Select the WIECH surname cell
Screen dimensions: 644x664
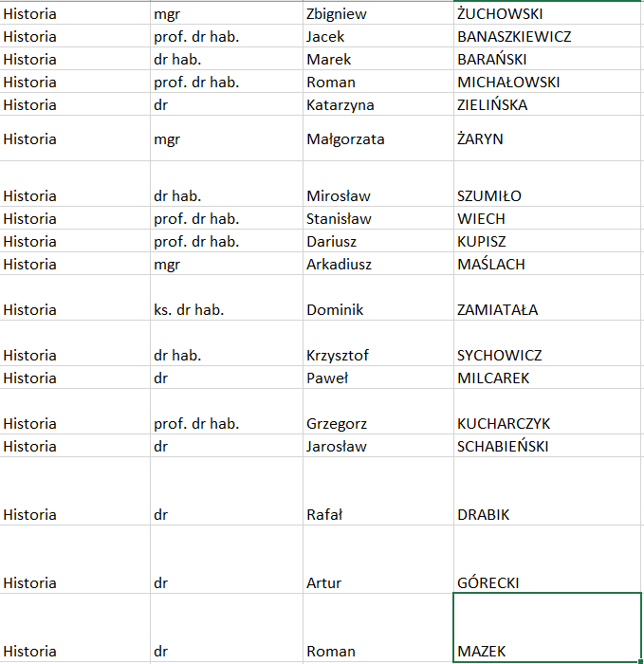(x=481, y=219)
